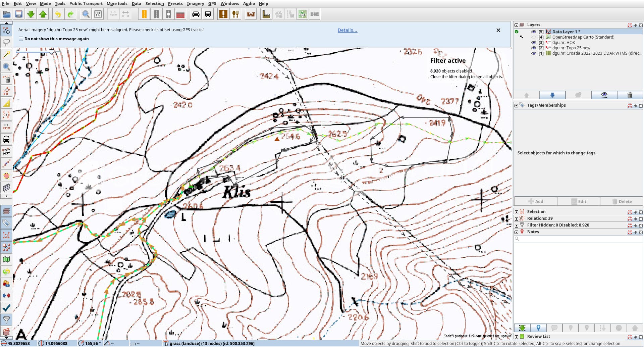The image size is (644, 347).
Task: Activate the Improve way accuracy tool
Action: coord(6,91)
